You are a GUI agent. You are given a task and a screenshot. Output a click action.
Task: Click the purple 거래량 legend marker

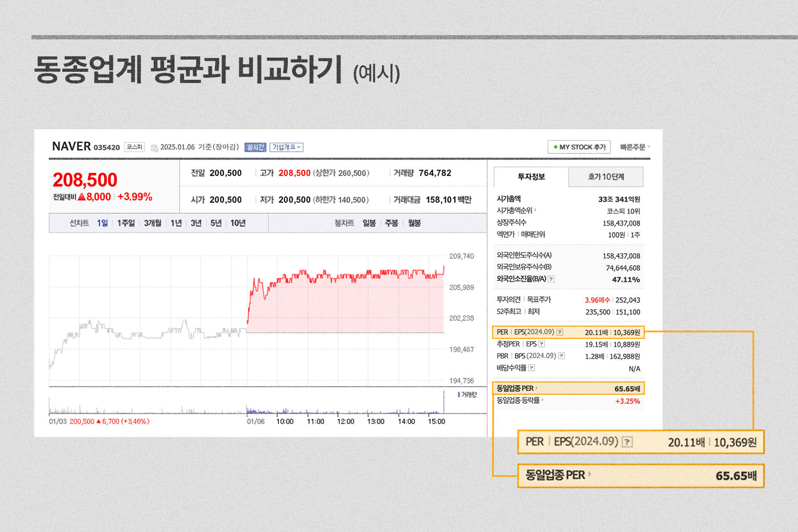(x=459, y=395)
